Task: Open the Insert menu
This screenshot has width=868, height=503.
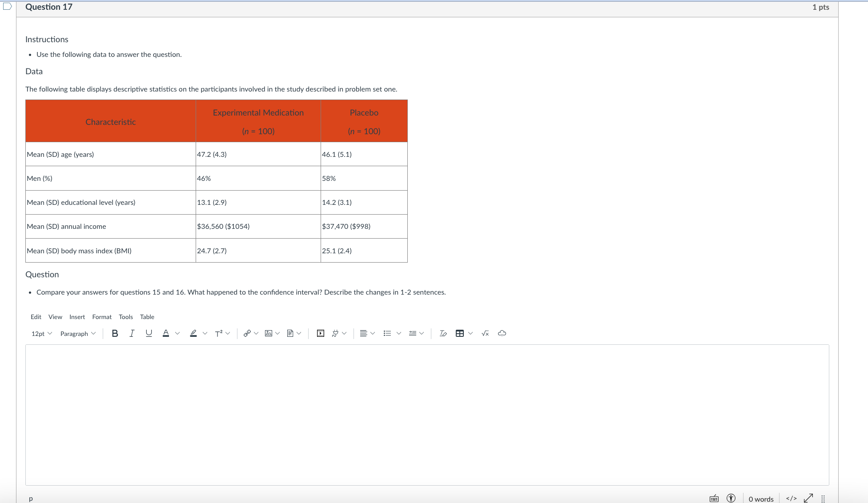Action: coord(77,317)
